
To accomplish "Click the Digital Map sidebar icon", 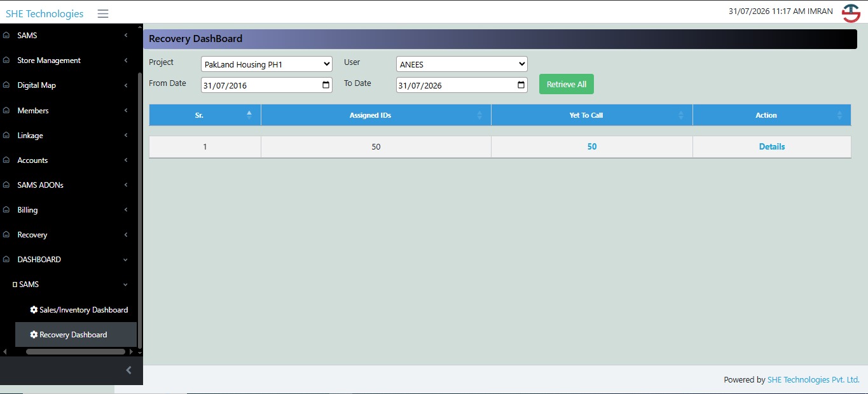I will coord(6,85).
